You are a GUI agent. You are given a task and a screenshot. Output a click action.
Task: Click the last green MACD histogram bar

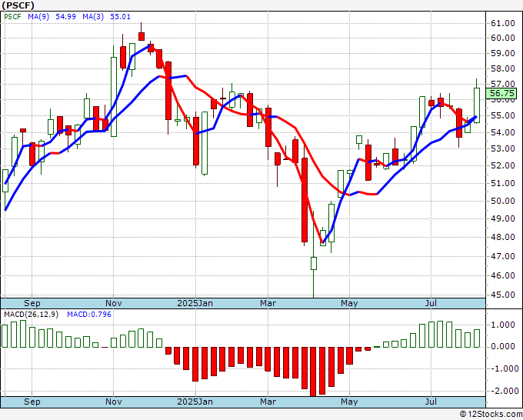[x=477, y=338]
